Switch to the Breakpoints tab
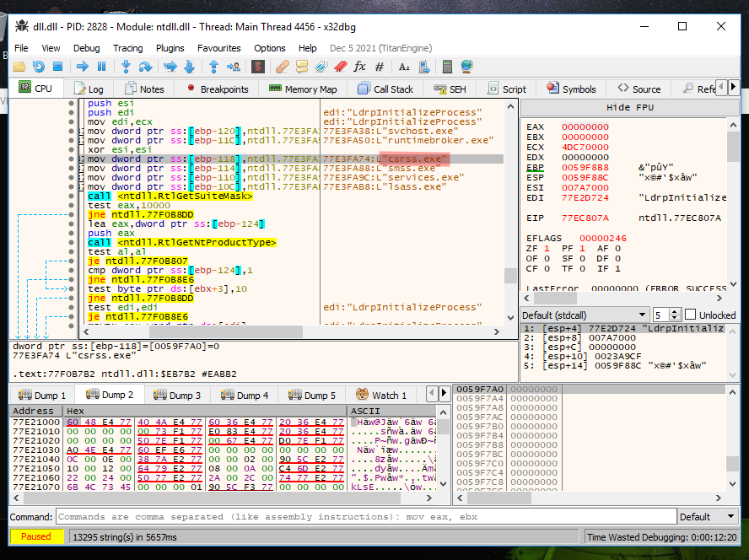 pos(218,89)
